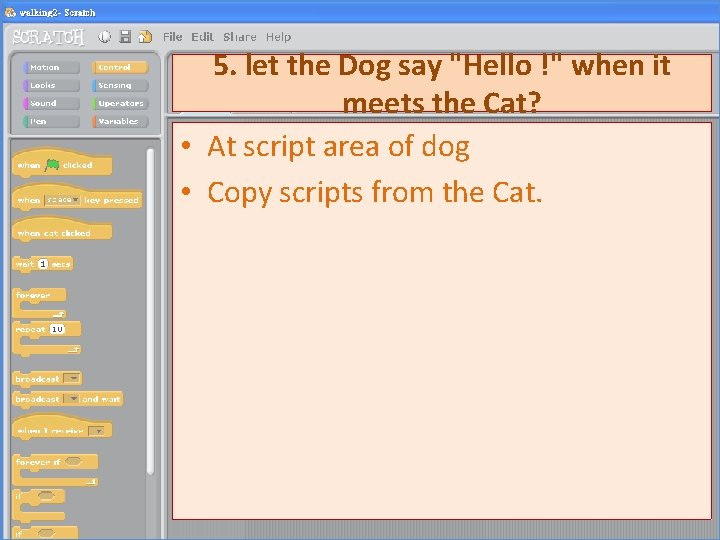Click the text 'At script area of dog'
720x540 pixels.
pos(338,147)
